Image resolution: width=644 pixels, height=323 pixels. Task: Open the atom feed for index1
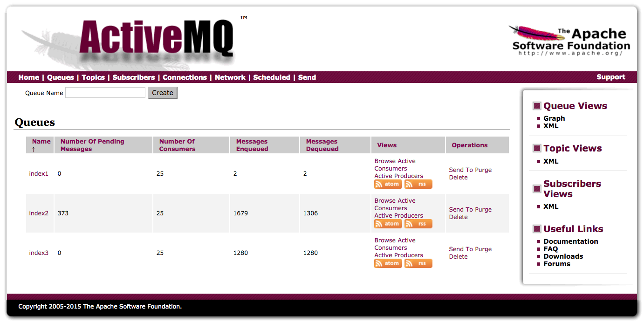(x=388, y=184)
